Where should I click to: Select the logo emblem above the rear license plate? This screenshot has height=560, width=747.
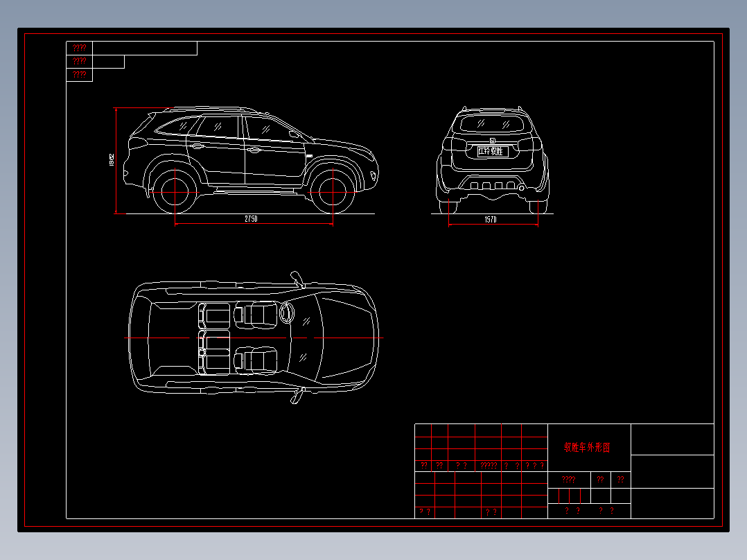point(493,141)
